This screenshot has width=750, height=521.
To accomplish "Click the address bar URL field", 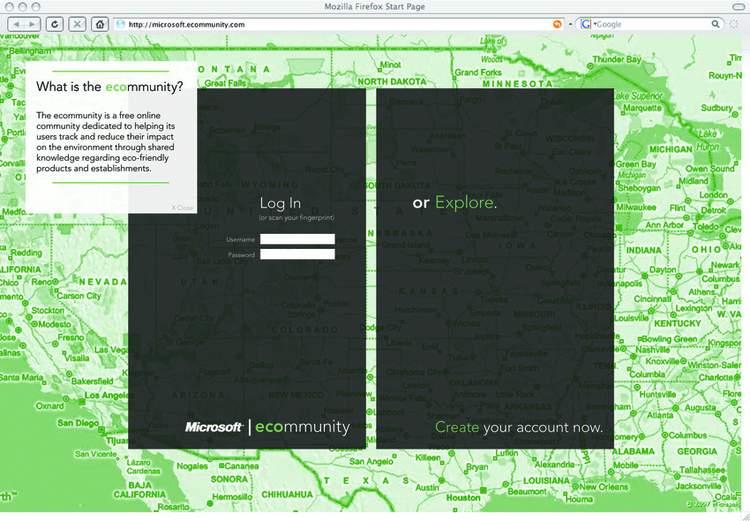I will pos(340,24).
